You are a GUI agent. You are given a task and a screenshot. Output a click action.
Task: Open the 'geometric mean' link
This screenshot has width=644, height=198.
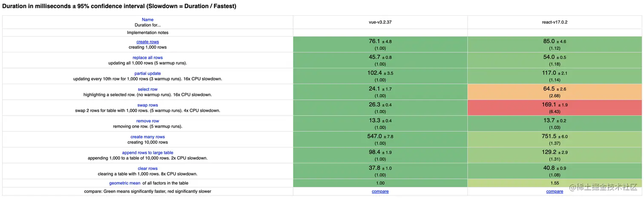[x=125, y=183]
